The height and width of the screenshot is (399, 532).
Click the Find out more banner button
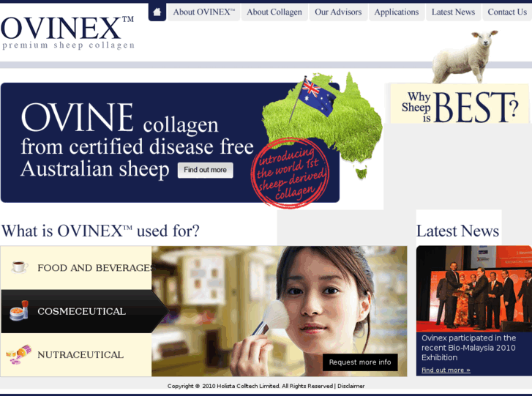click(206, 170)
